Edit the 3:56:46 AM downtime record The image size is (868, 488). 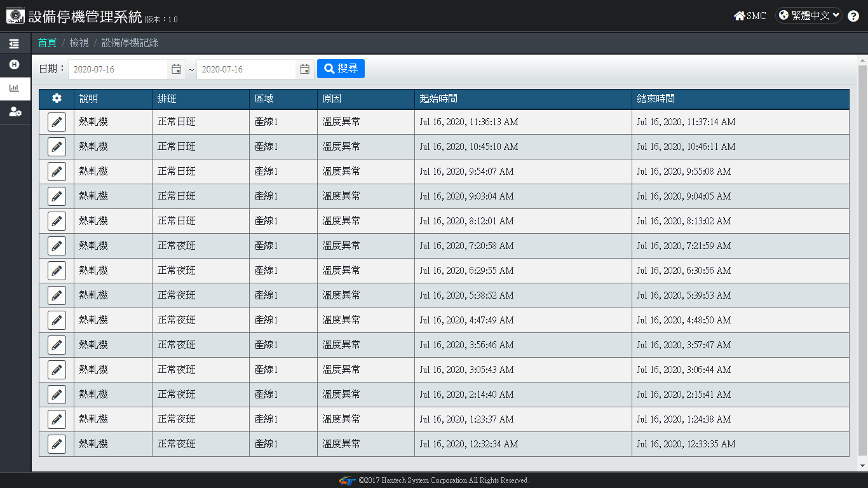(57, 345)
